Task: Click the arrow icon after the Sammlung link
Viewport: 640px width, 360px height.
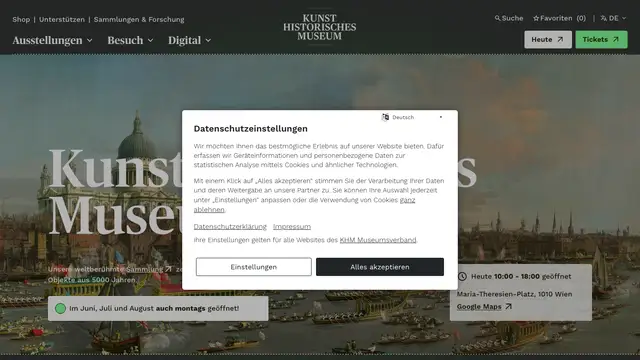Action: click(x=168, y=269)
